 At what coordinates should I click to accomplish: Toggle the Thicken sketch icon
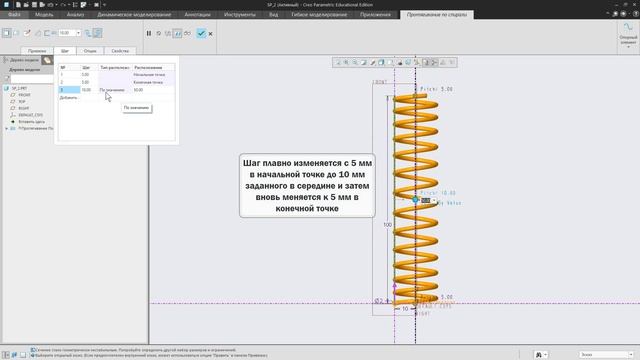[x=47, y=33]
